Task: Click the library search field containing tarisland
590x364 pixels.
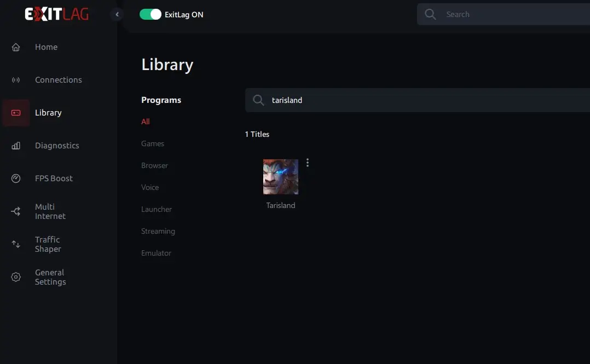Action: [x=417, y=100]
